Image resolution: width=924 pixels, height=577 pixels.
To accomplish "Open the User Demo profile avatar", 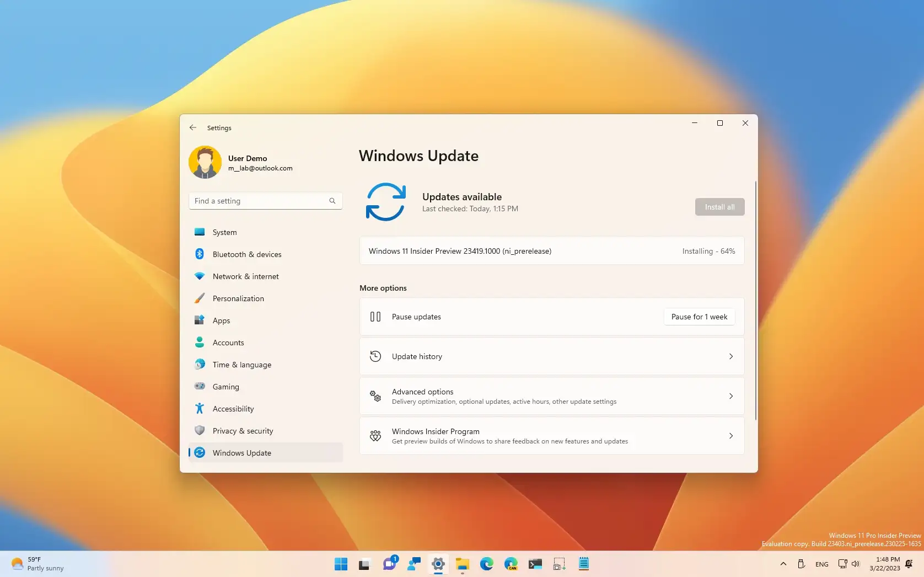I will click(x=205, y=162).
